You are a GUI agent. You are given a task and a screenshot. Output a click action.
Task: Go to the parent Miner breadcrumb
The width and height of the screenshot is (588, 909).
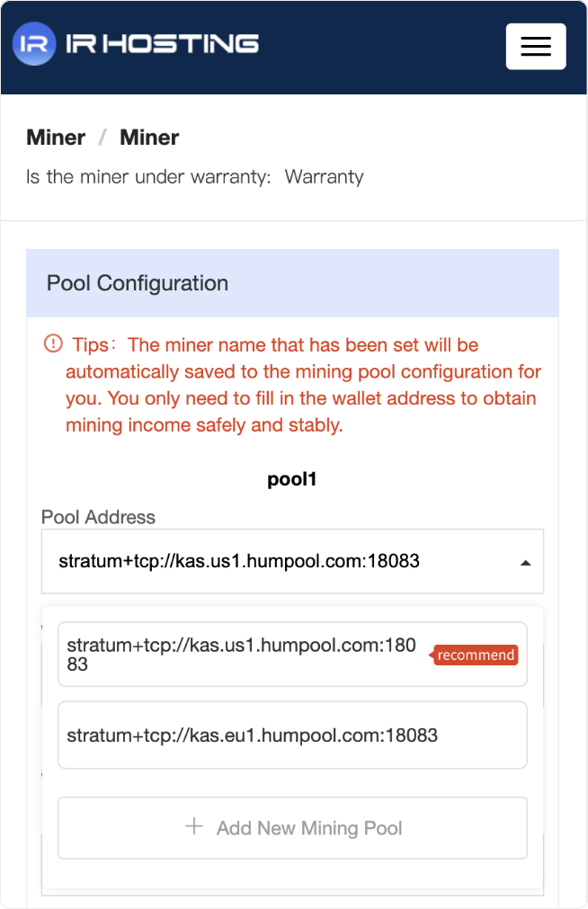click(x=56, y=138)
